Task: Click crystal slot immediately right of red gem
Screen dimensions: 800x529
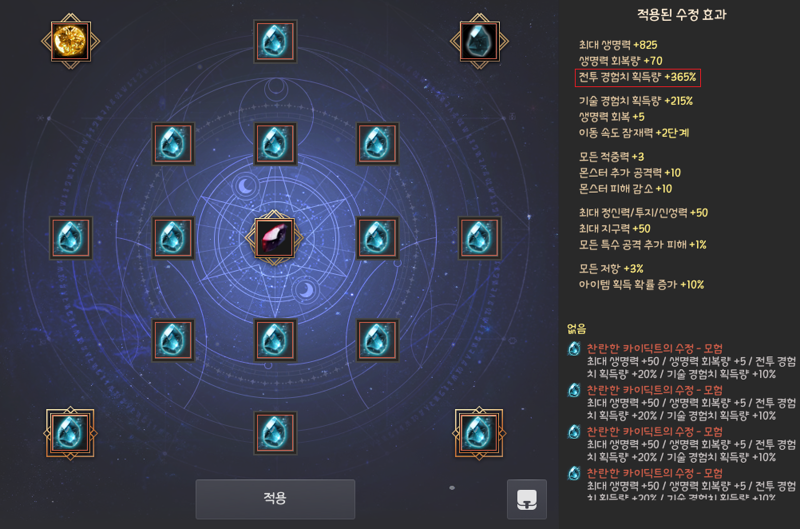Action: (x=377, y=238)
